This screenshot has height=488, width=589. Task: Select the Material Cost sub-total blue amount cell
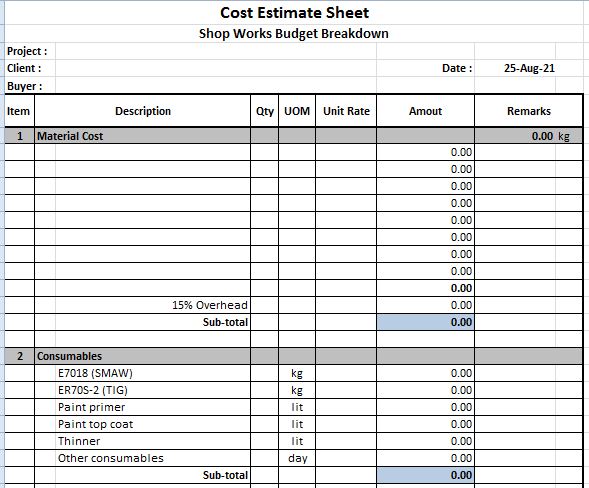tap(426, 322)
